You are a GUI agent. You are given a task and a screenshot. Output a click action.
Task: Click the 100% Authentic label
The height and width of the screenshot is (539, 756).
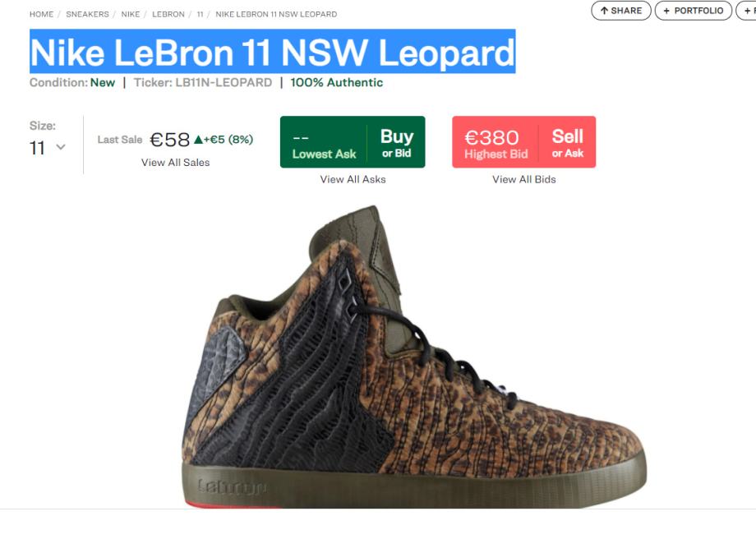click(337, 82)
